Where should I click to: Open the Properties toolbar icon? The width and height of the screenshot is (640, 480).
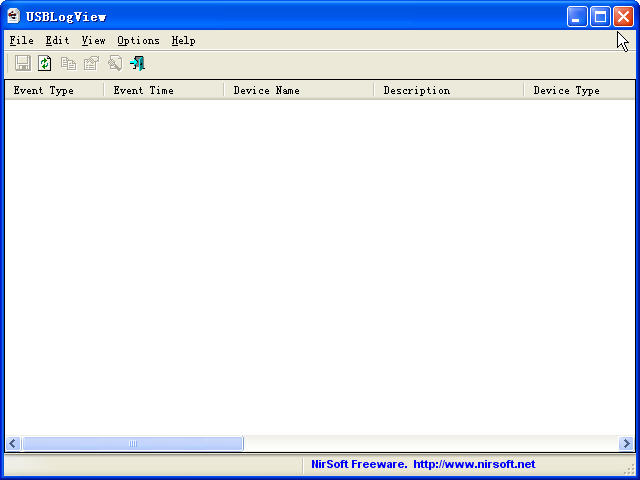pos(91,63)
